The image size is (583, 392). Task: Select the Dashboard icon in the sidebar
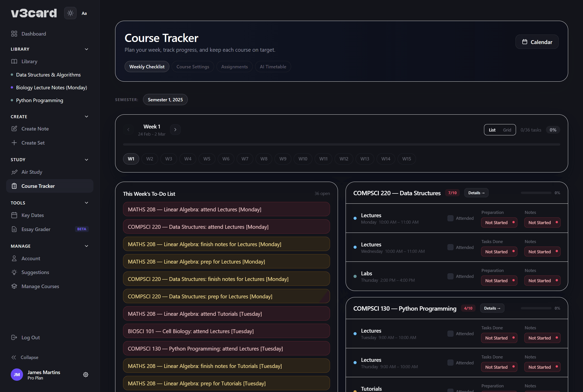14,34
